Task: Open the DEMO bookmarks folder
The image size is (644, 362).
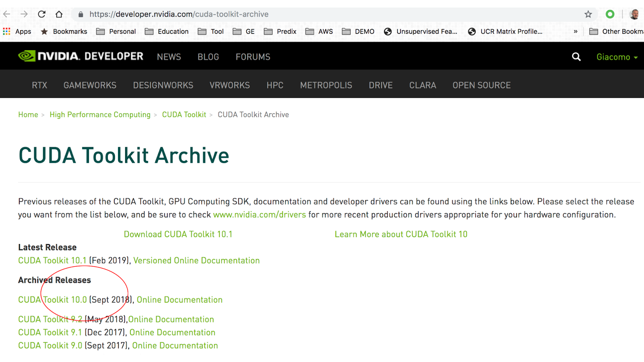Action: pos(358,31)
